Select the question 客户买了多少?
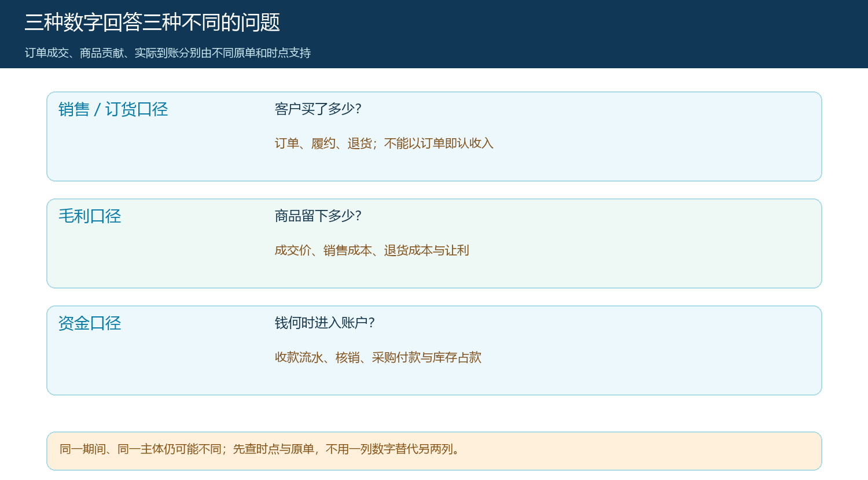The width and height of the screenshot is (868, 480). [318, 109]
